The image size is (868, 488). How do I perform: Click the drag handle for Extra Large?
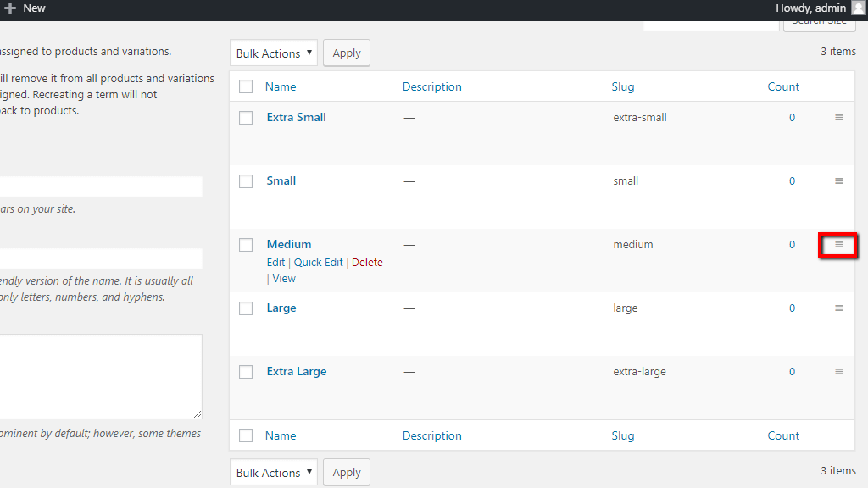(839, 372)
